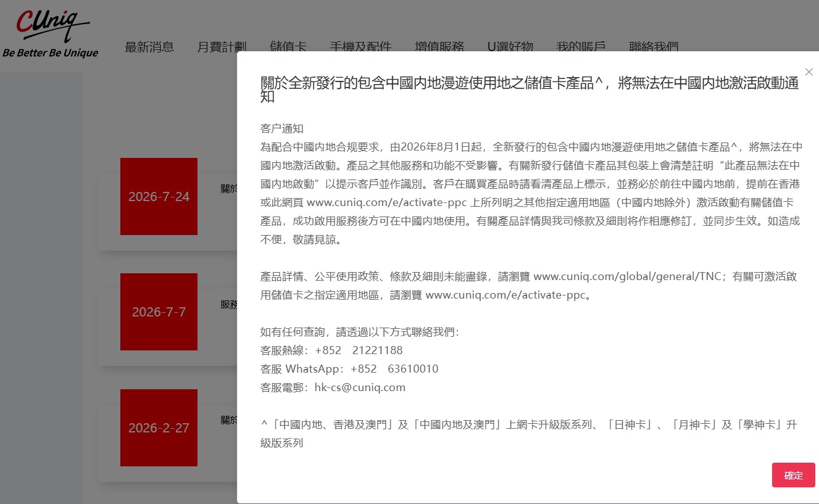819x504 pixels.
Task: Click the WhatsApp number 63610010
Action: click(x=413, y=369)
